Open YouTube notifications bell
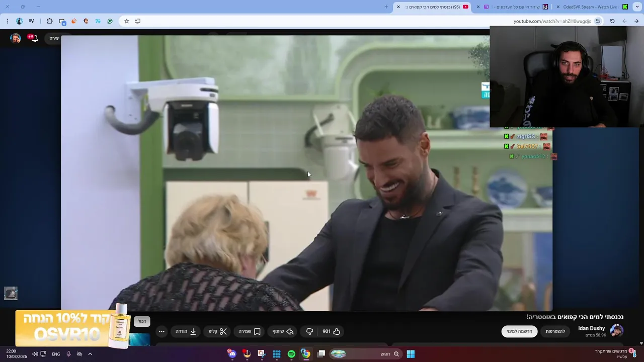The image size is (644, 362). pos(34,38)
